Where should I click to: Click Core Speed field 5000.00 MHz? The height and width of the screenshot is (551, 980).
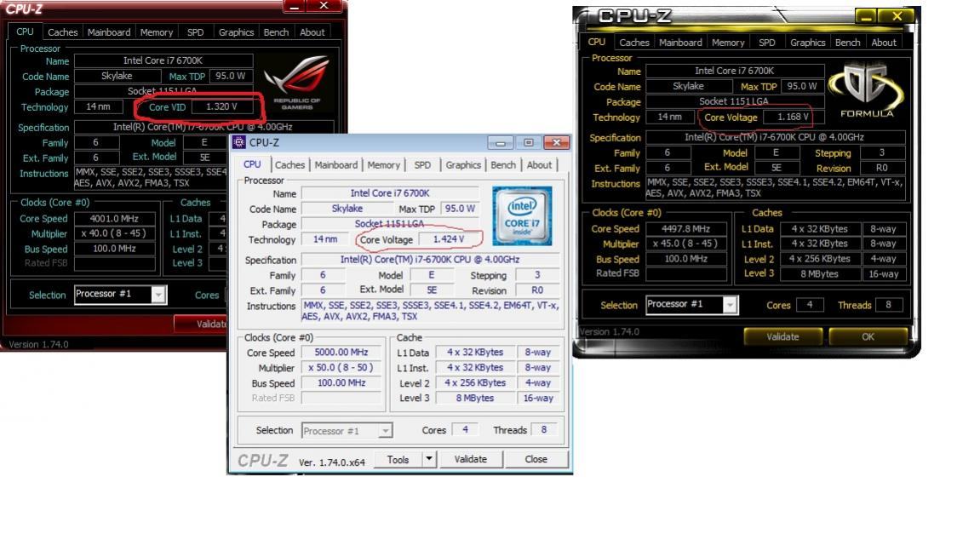click(x=341, y=352)
